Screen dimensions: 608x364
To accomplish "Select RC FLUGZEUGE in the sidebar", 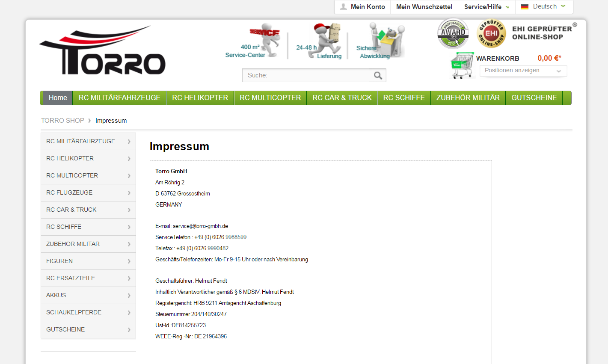I will coord(88,192).
